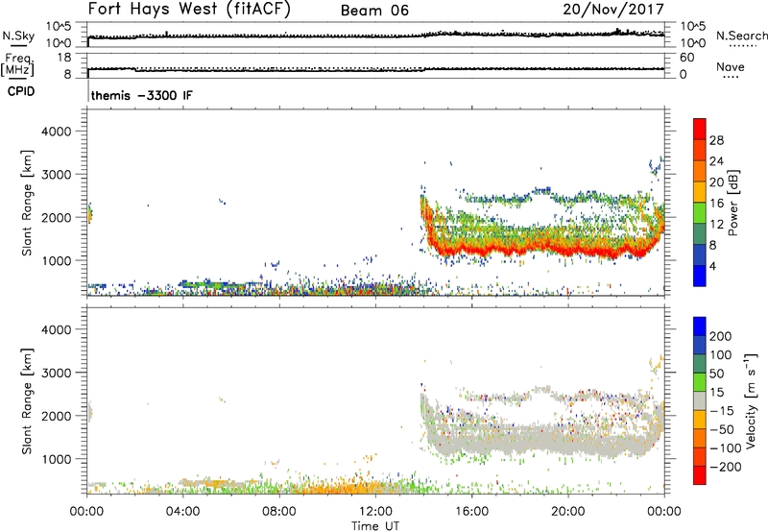Click the 'N.Search' legend label

[x=741, y=36]
